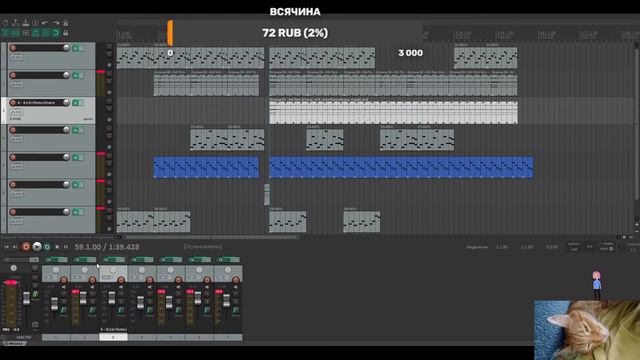Arm the first track for recording
Image resolution: width=640 pixels, height=360 pixels.
(x=13, y=48)
